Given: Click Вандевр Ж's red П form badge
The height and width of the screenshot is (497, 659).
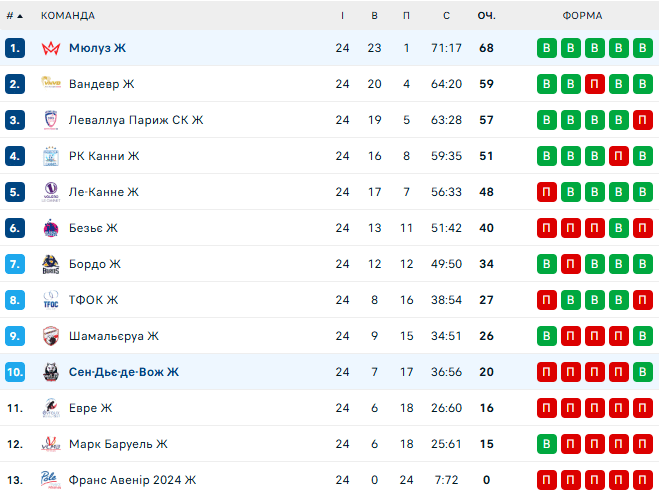Looking at the screenshot, I should pos(594,84).
